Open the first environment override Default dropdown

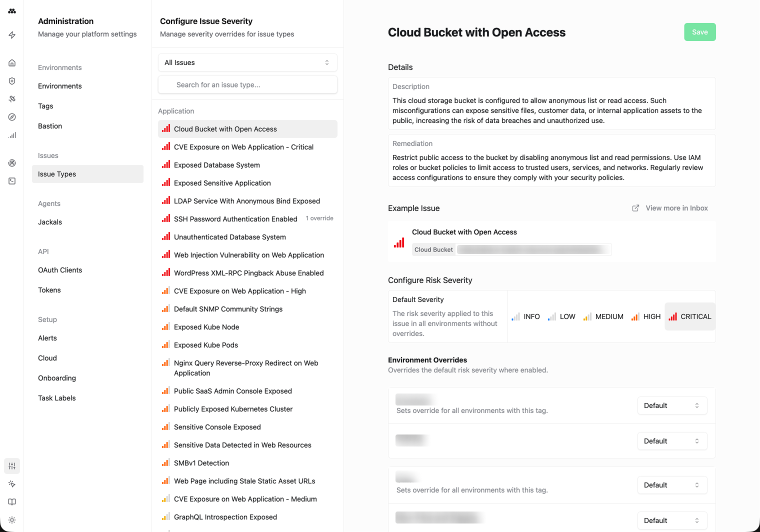tap(672, 405)
